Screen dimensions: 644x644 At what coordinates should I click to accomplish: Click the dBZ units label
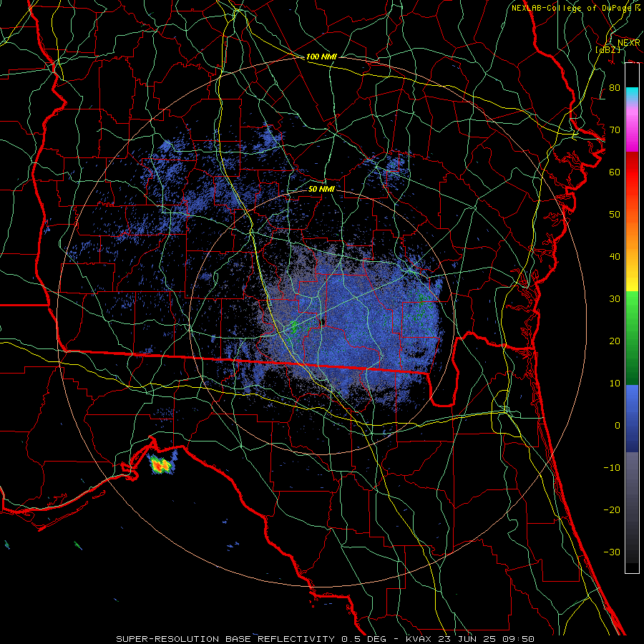point(608,49)
